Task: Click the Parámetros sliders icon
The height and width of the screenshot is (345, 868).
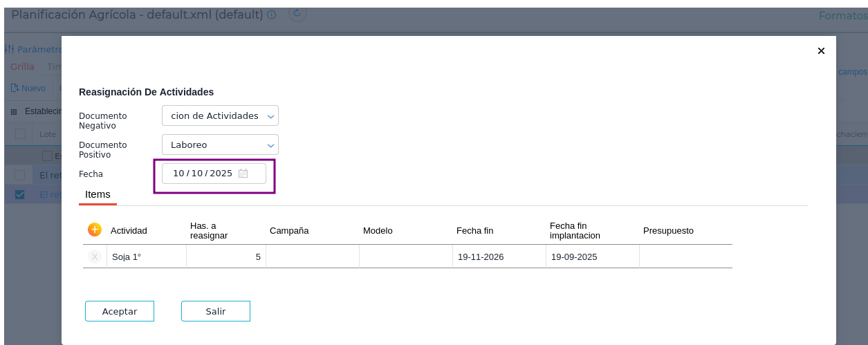Action: coord(10,50)
